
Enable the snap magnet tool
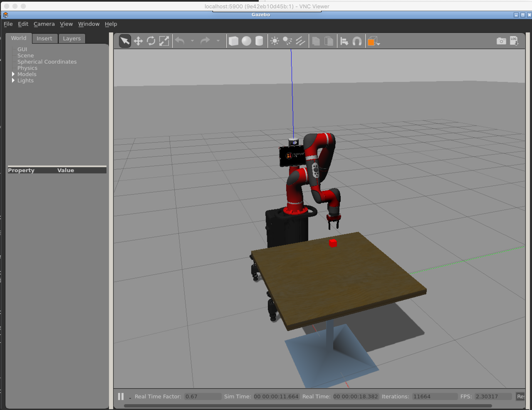pyautogui.click(x=357, y=41)
